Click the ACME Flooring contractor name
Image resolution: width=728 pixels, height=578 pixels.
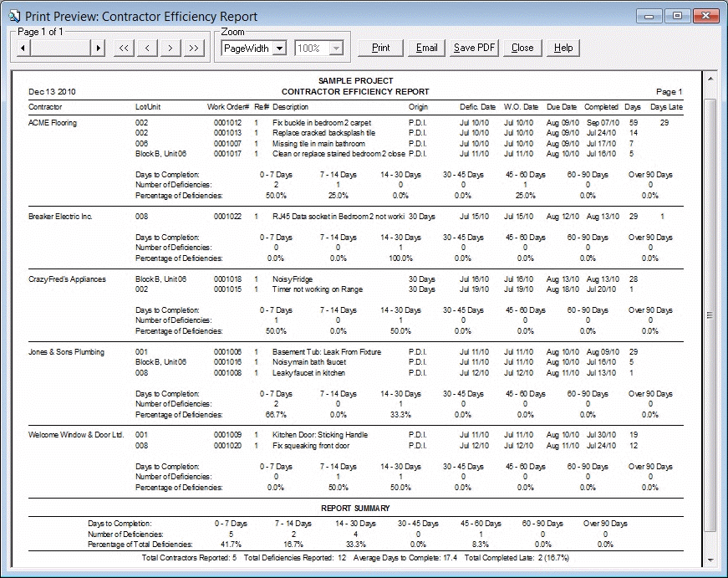coord(53,123)
